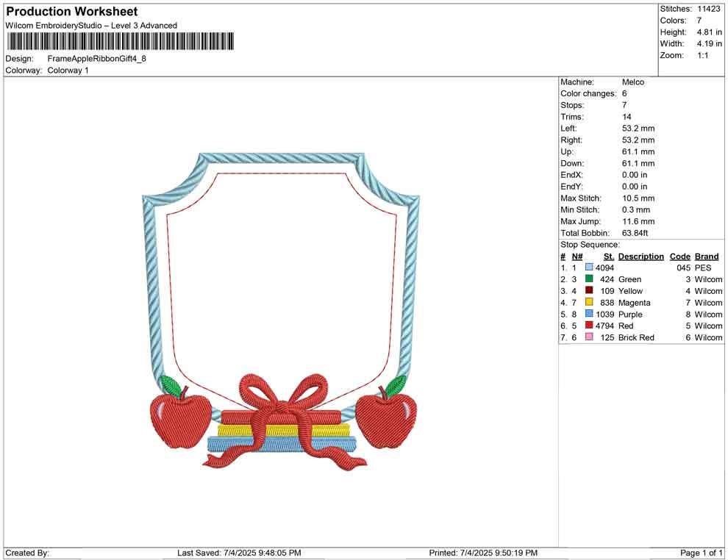
Task: Click the Production Worksheet title
Action: (x=71, y=12)
